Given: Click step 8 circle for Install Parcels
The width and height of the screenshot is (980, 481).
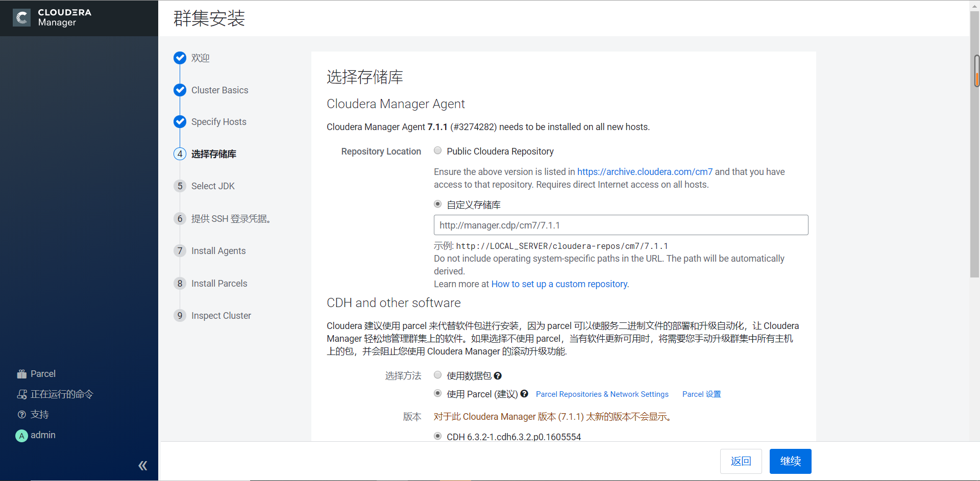Looking at the screenshot, I should pyautogui.click(x=180, y=284).
